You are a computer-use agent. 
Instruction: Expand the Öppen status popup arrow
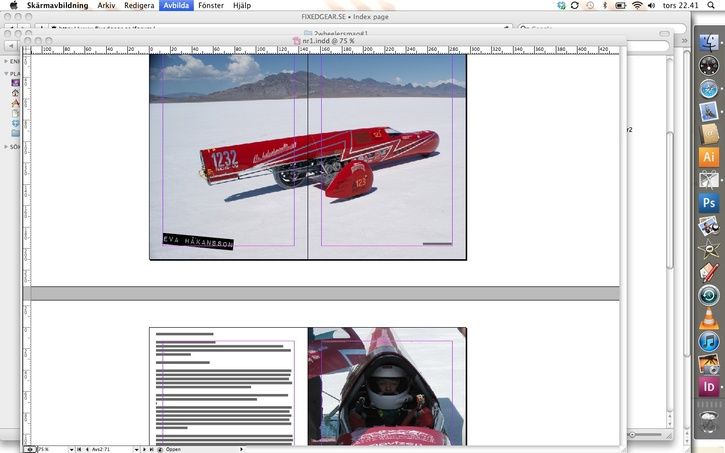[241, 449]
